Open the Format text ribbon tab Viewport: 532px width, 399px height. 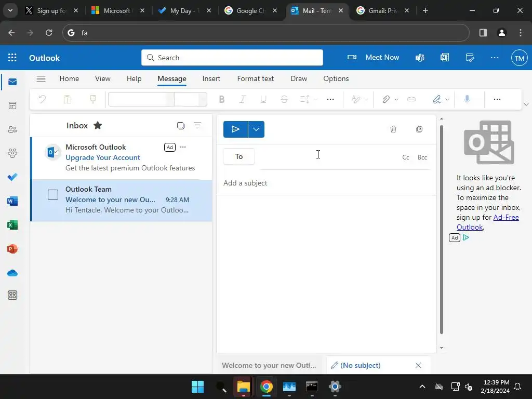[256, 79]
